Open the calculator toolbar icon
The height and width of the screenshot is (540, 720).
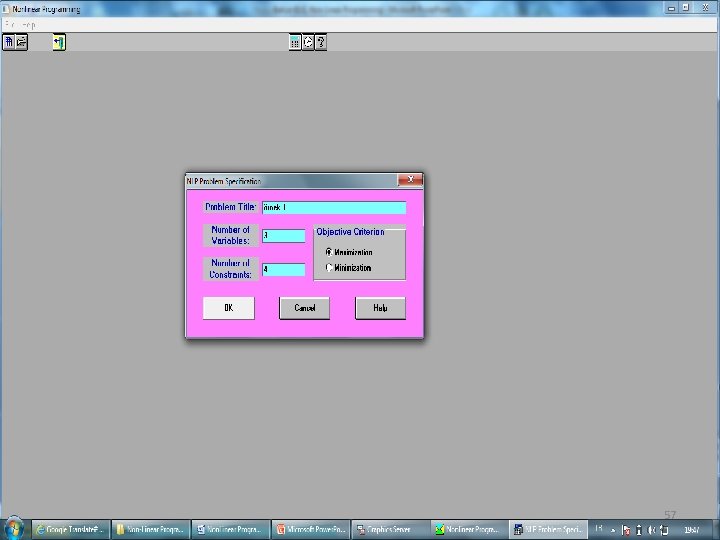(x=295, y=42)
